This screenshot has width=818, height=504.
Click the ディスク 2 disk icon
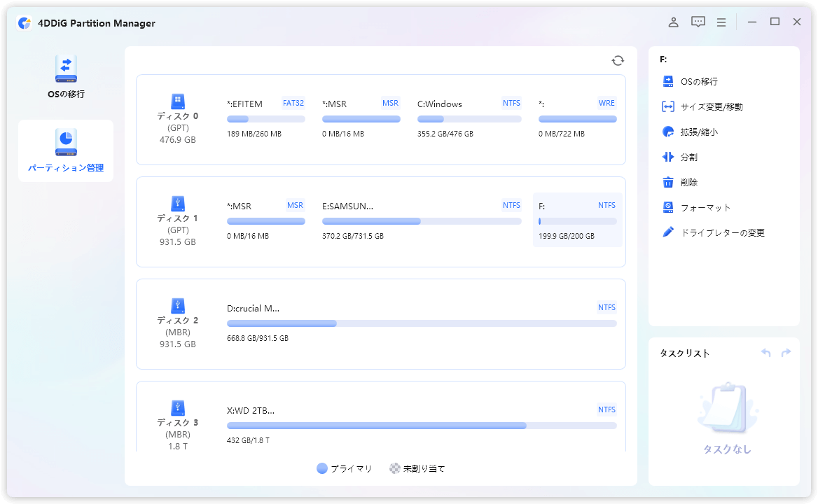tap(178, 305)
